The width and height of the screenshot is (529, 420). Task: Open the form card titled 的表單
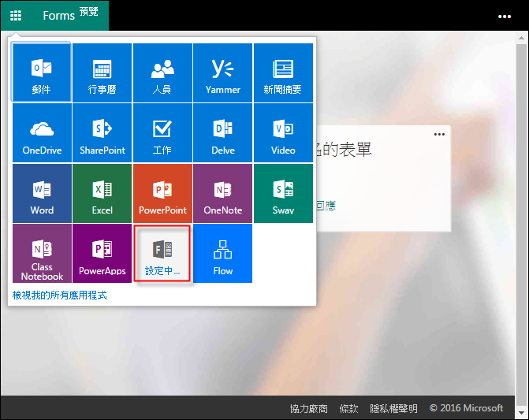[x=384, y=179]
